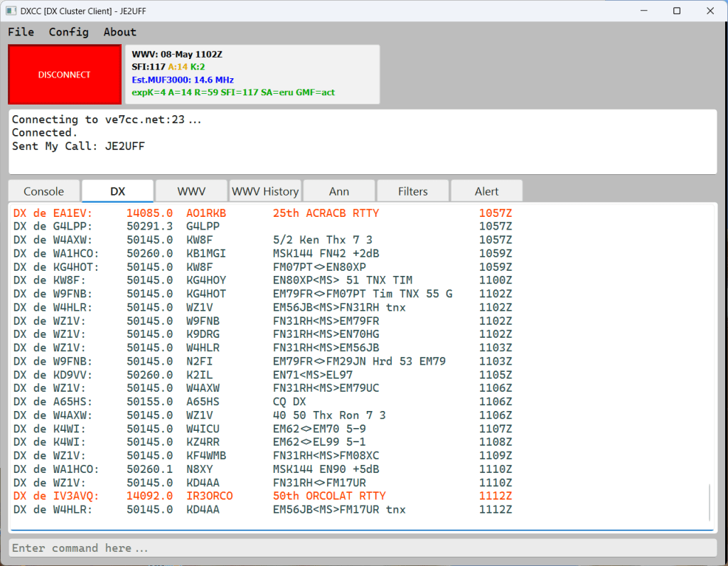Switch to the WWV tab
The image size is (728, 566).
(x=191, y=191)
